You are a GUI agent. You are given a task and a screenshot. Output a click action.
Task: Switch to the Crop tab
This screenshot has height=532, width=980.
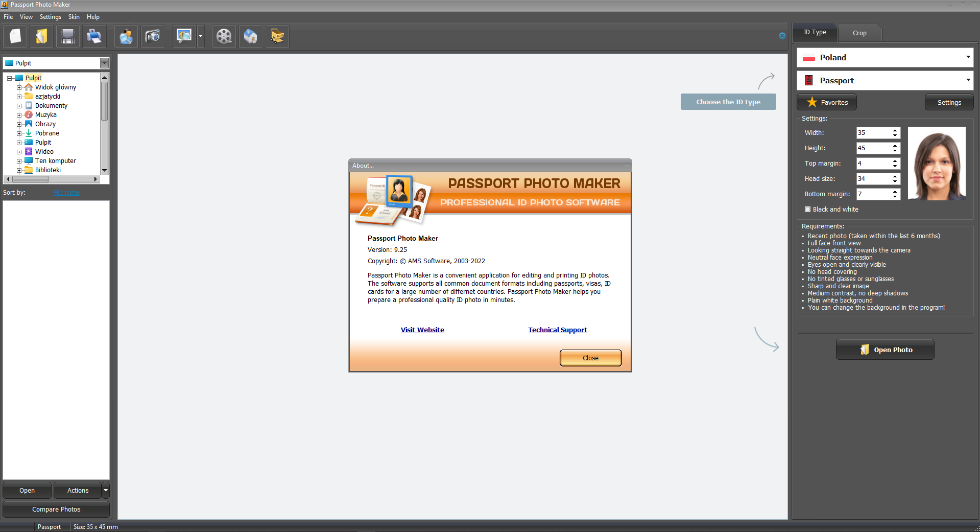click(x=859, y=33)
